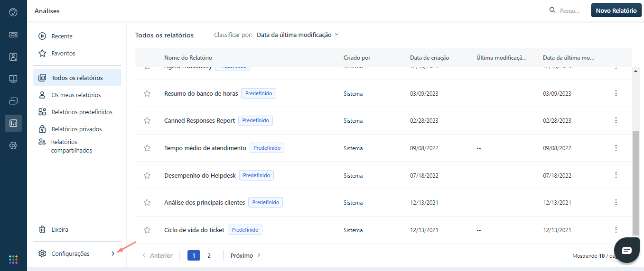Expand the Configurações chevron

(x=112, y=253)
